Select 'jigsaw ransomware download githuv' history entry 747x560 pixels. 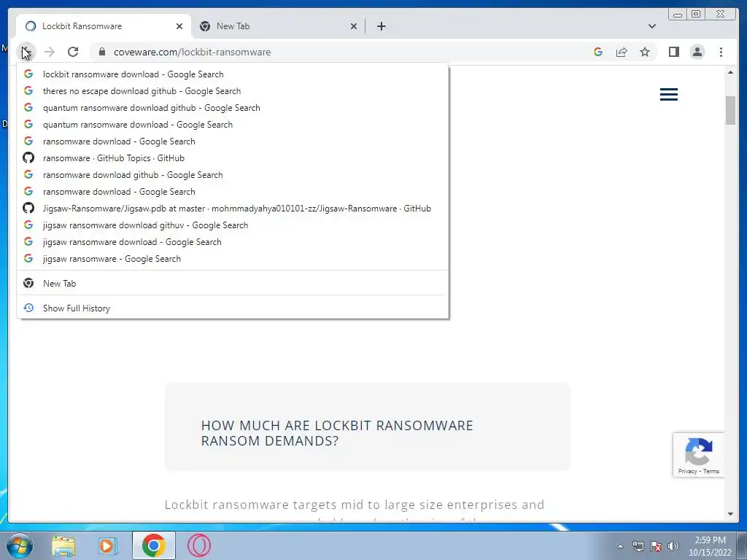(233, 225)
